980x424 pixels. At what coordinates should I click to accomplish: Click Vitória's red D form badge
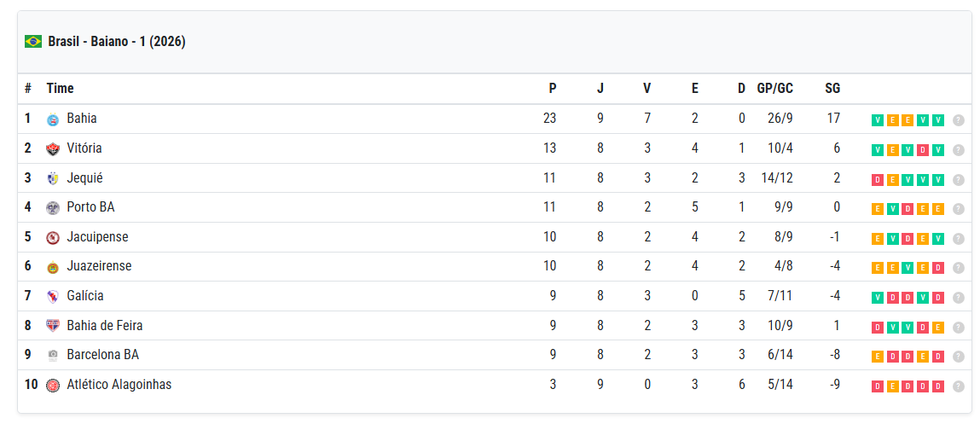click(923, 150)
